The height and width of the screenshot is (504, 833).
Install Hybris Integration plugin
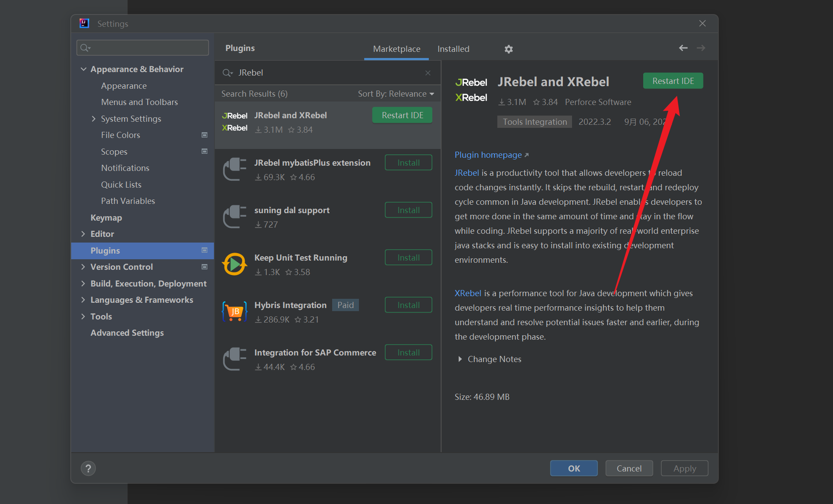click(408, 305)
